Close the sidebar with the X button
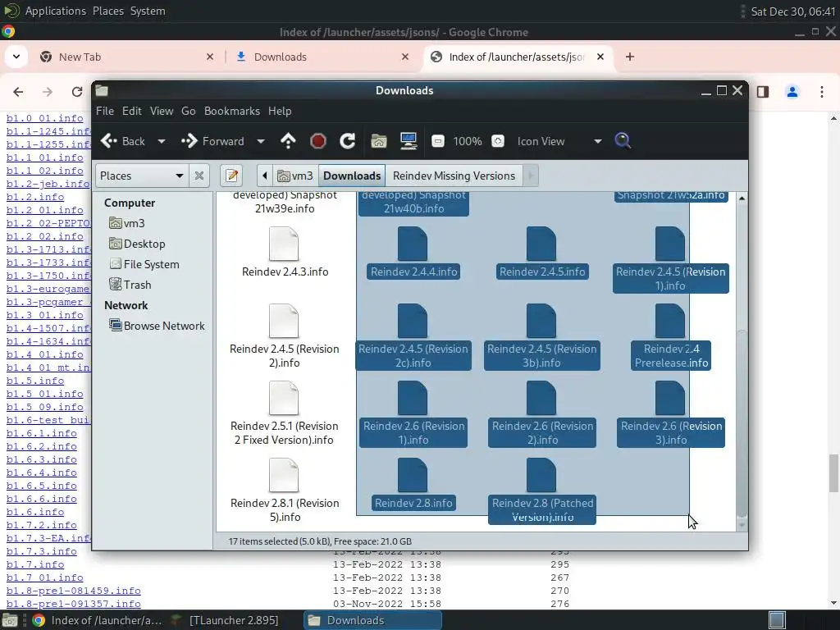Image resolution: width=840 pixels, height=630 pixels. (199, 176)
